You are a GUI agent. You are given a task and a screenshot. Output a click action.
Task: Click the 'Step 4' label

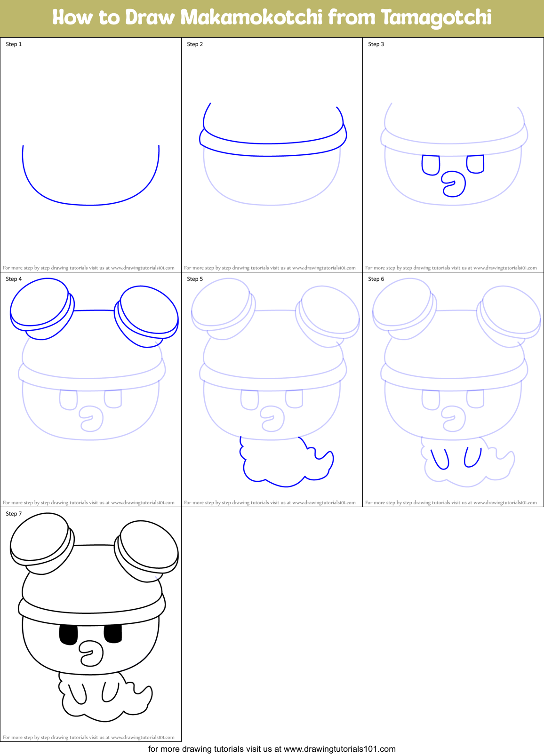pyautogui.click(x=14, y=279)
